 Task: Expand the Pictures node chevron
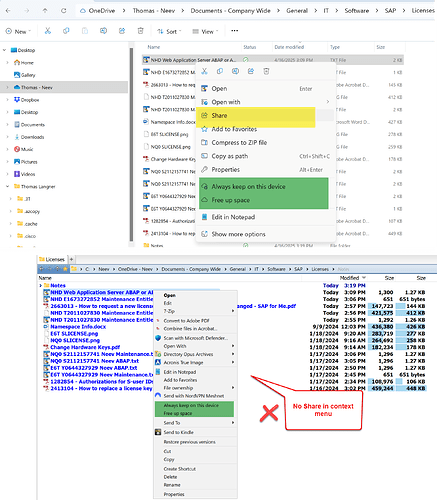click(x=7, y=162)
